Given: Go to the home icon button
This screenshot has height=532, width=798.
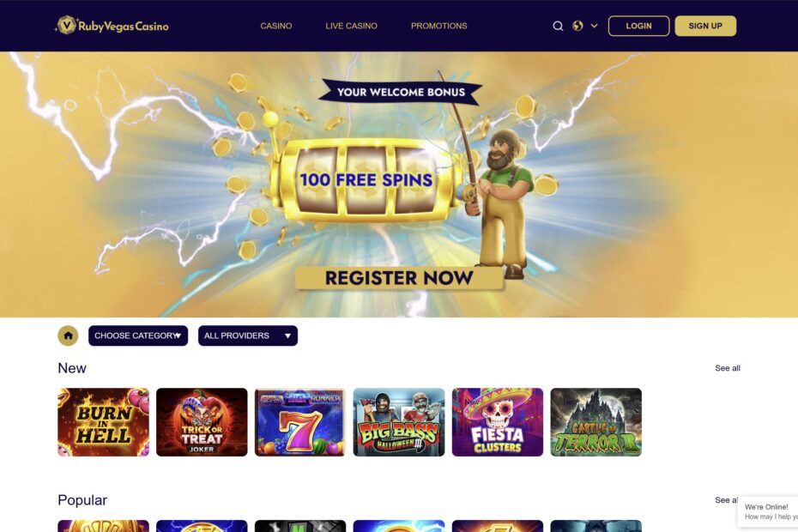Looking at the screenshot, I should tap(68, 336).
